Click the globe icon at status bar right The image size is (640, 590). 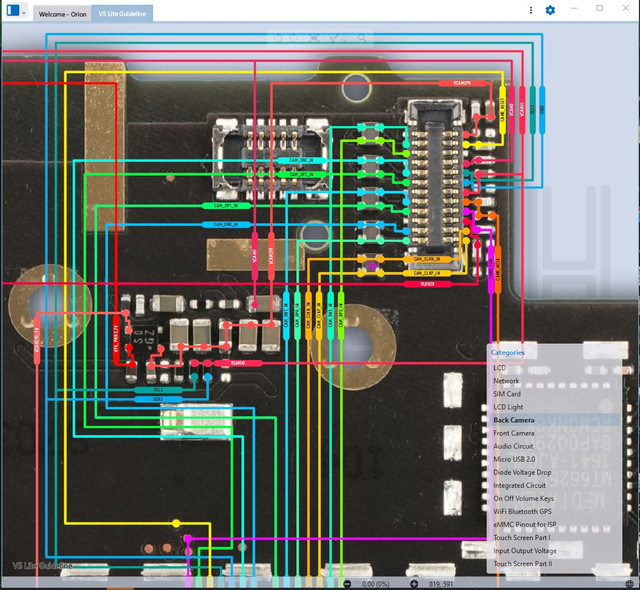tap(630, 584)
